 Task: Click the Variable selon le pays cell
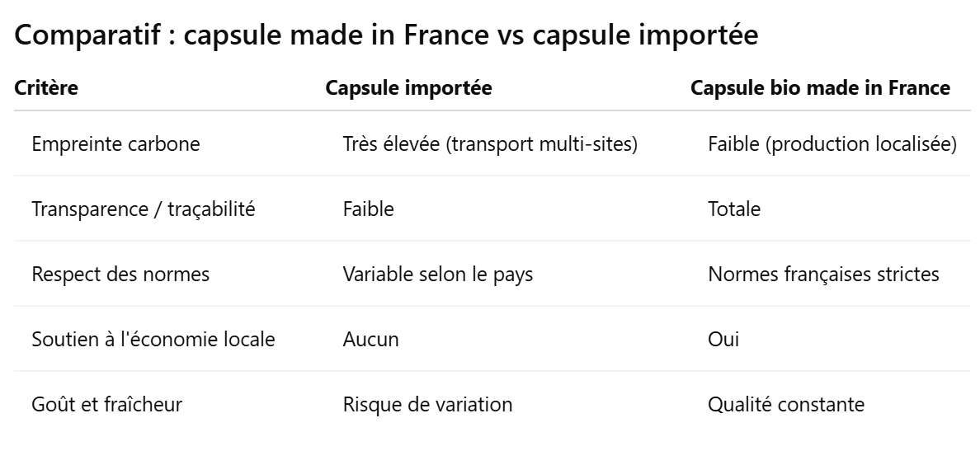click(x=437, y=274)
